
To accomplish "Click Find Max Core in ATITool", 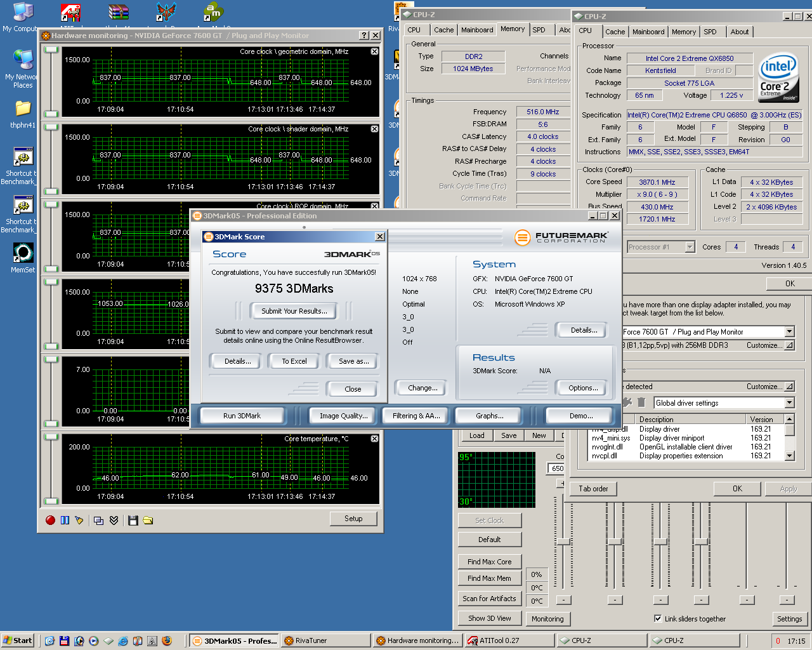I will 489,562.
